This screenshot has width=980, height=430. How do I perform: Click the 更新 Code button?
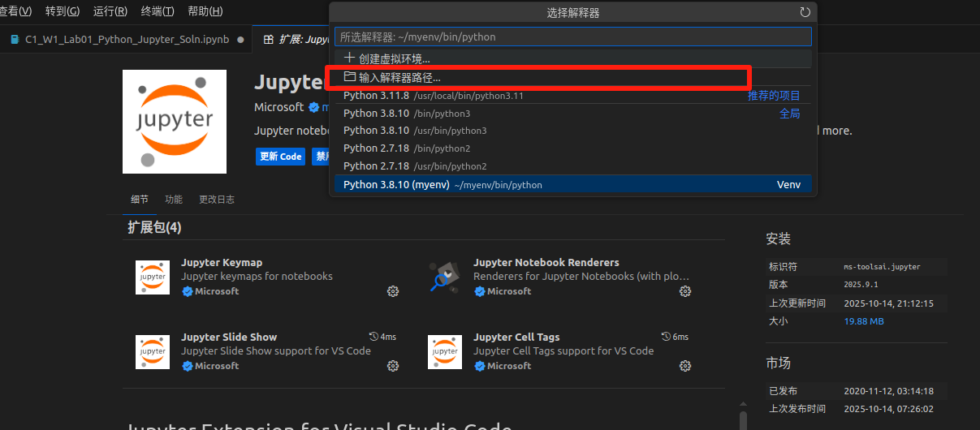[281, 157]
